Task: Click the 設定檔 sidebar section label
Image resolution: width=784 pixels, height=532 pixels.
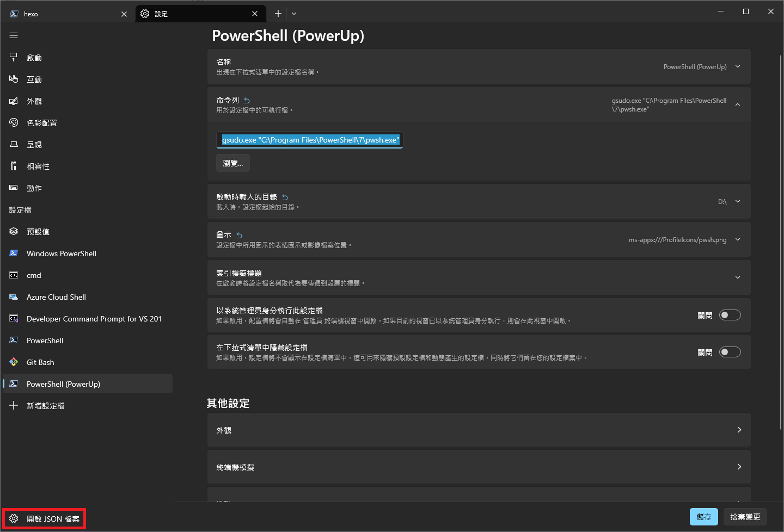Action: [x=20, y=210]
